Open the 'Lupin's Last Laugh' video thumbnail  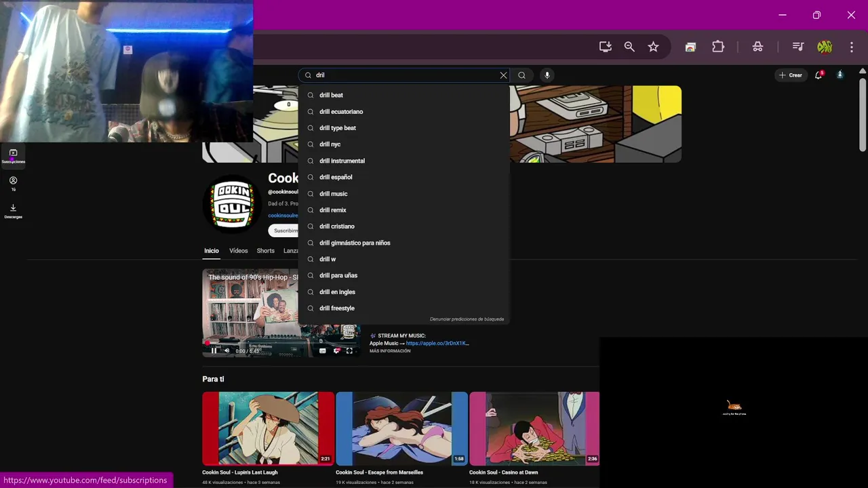(268, 428)
